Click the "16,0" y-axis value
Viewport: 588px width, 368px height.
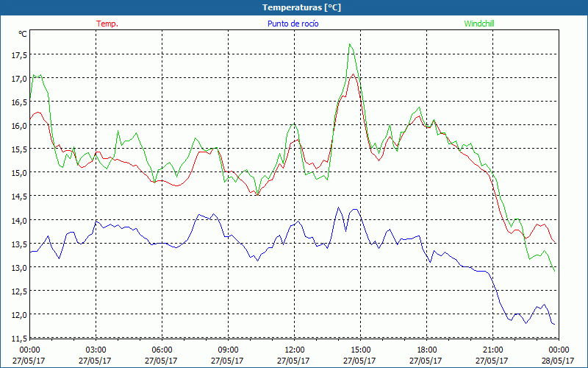pyautogui.click(x=19, y=126)
